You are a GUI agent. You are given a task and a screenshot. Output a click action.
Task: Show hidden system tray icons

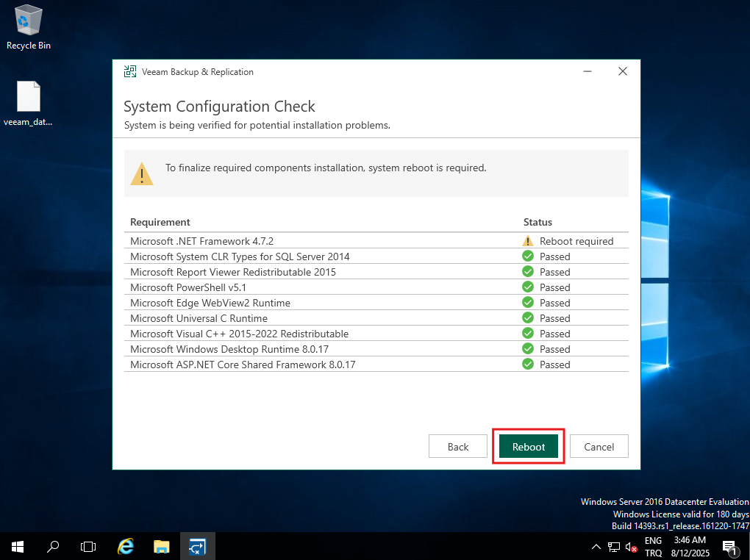pyautogui.click(x=596, y=546)
